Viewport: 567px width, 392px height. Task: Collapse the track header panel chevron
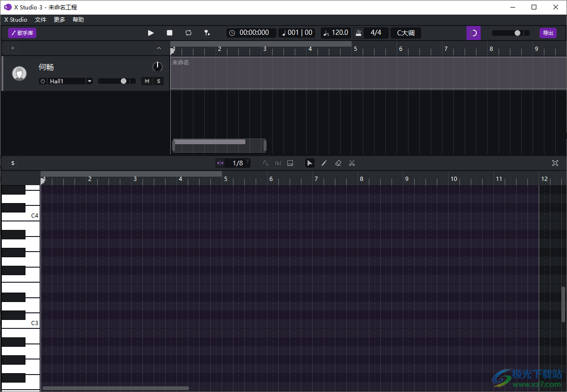(159, 48)
